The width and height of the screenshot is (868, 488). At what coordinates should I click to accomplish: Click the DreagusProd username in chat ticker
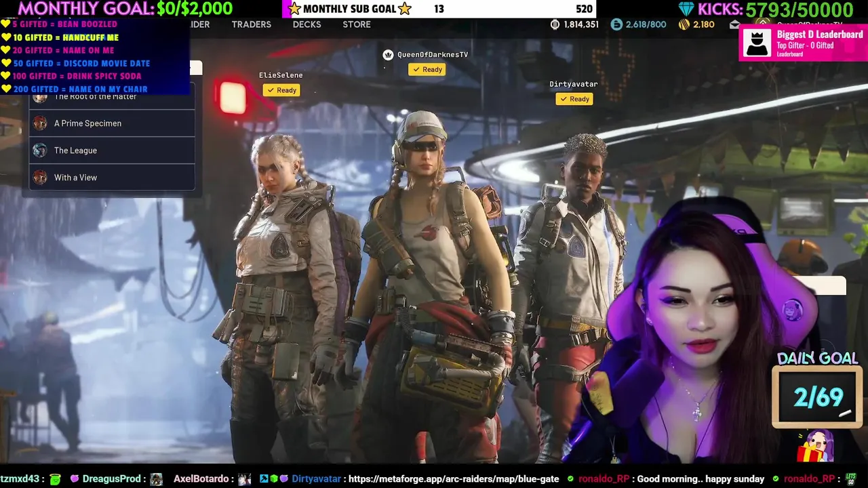coord(113,479)
